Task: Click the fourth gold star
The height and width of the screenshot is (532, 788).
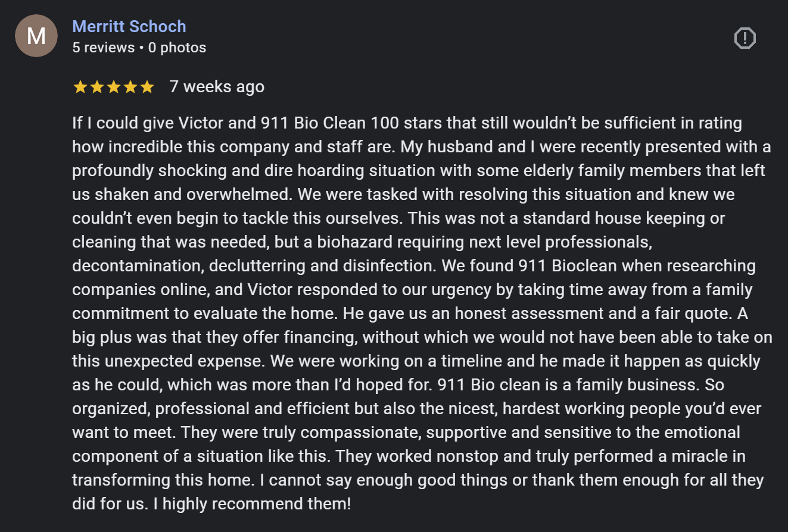Action: coord(130,86)
